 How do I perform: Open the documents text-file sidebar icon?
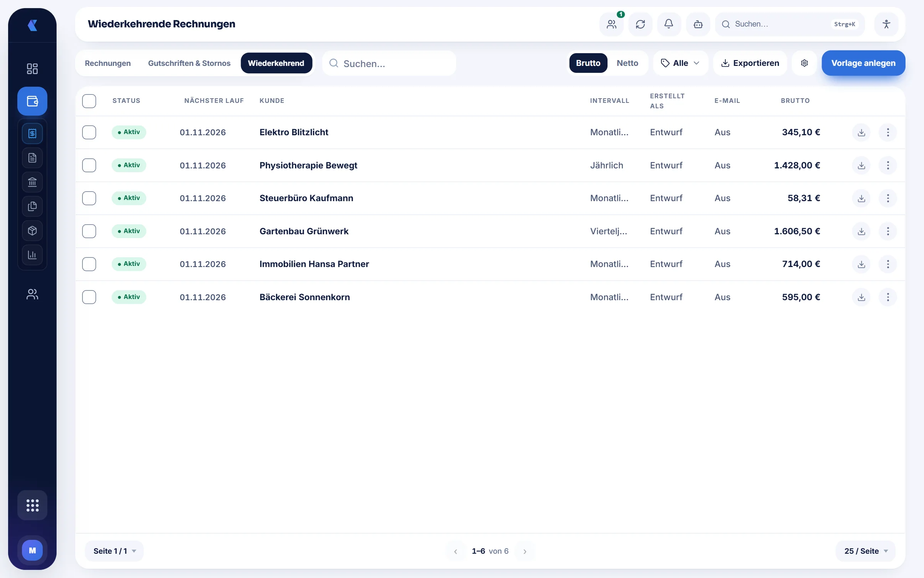click(x=32, y=158)
